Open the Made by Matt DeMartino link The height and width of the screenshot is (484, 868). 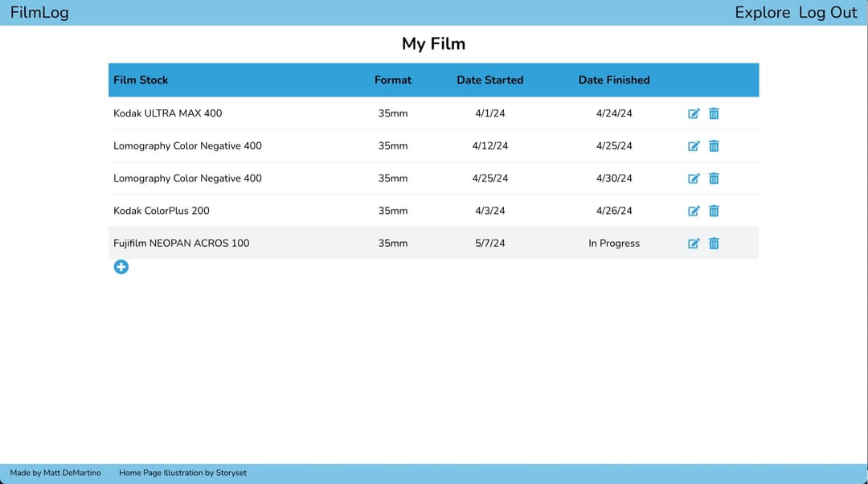[x=55, y=473]
